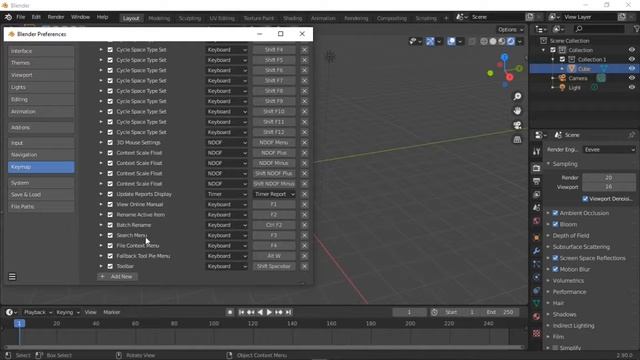Remove the Toolbar keymap shortcut
This screenshot has height=360, width=640.
(x=304, y=267)
